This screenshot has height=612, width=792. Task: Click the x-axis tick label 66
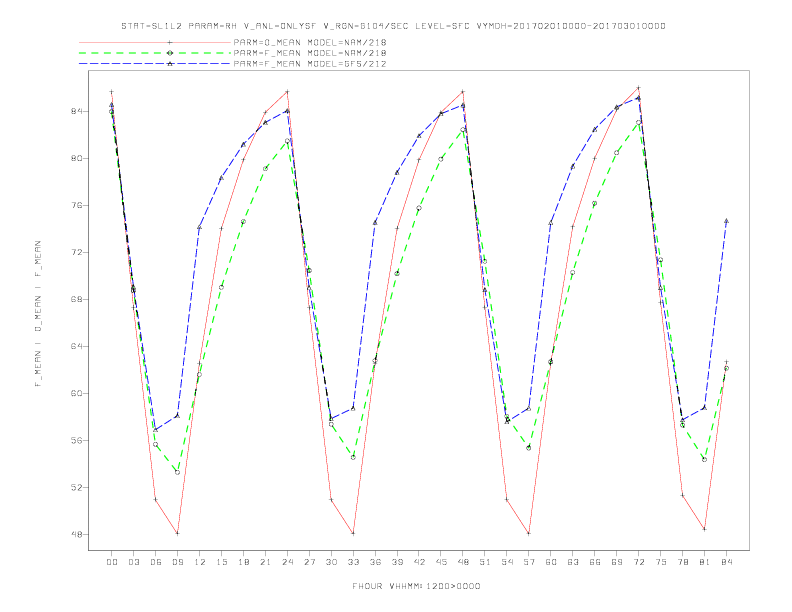click(595, 562)
